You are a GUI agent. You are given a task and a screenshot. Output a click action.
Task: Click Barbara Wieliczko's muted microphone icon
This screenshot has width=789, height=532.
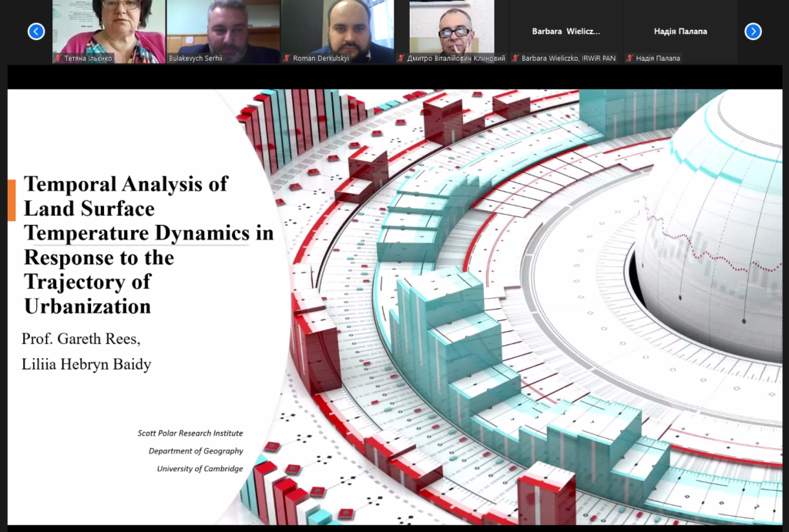coord(516,58)
